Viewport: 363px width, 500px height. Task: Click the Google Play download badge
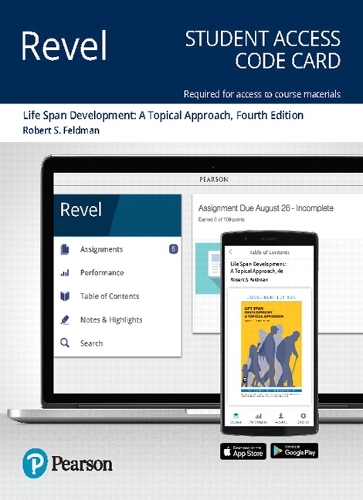[x=294, y=451]
